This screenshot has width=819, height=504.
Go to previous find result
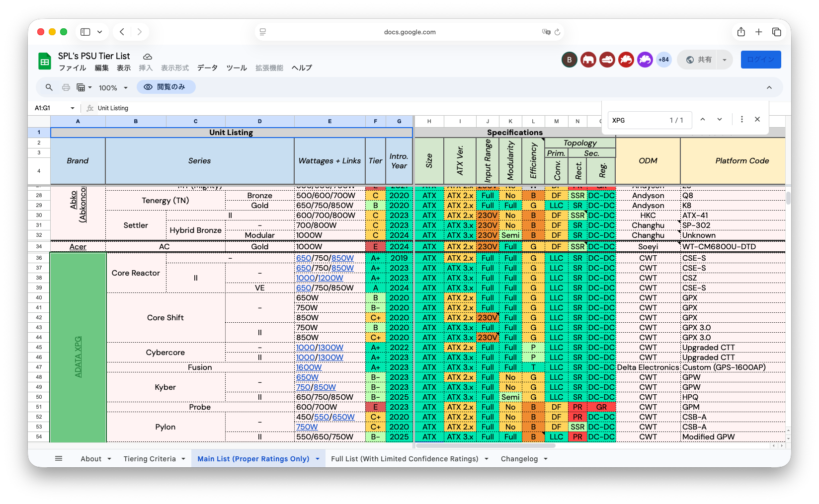pos(703,120)
